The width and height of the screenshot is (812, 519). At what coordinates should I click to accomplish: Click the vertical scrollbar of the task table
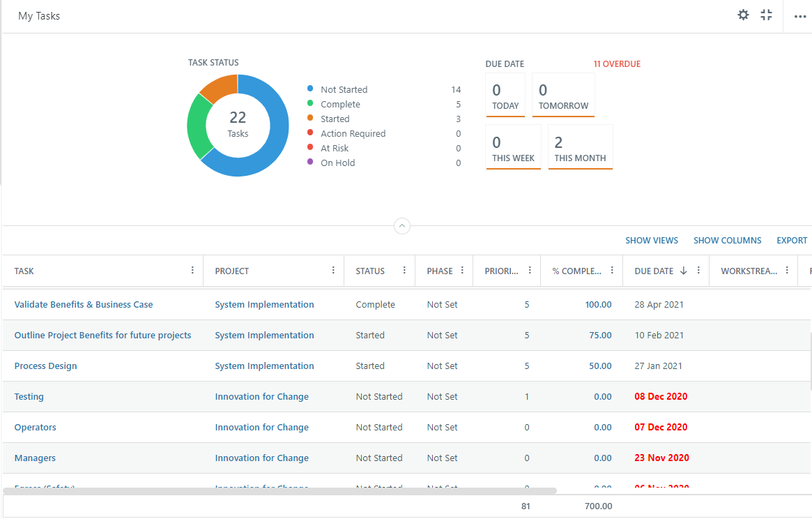[810, 361]
